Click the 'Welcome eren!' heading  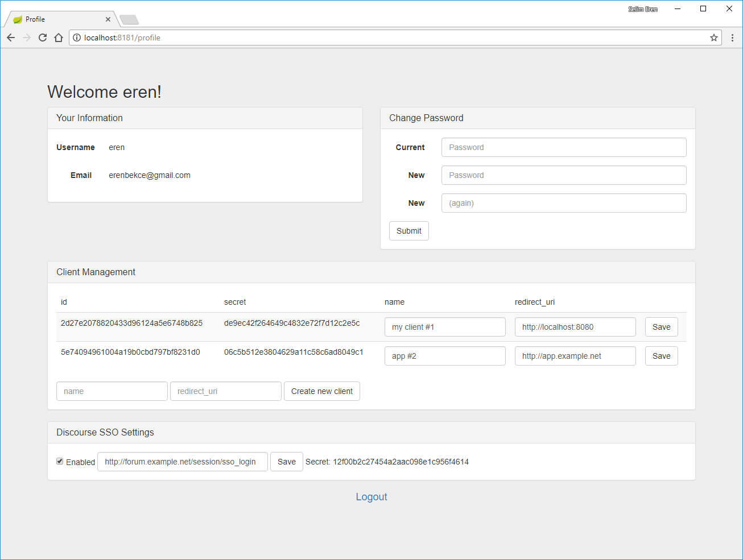(x=104, y=92)
